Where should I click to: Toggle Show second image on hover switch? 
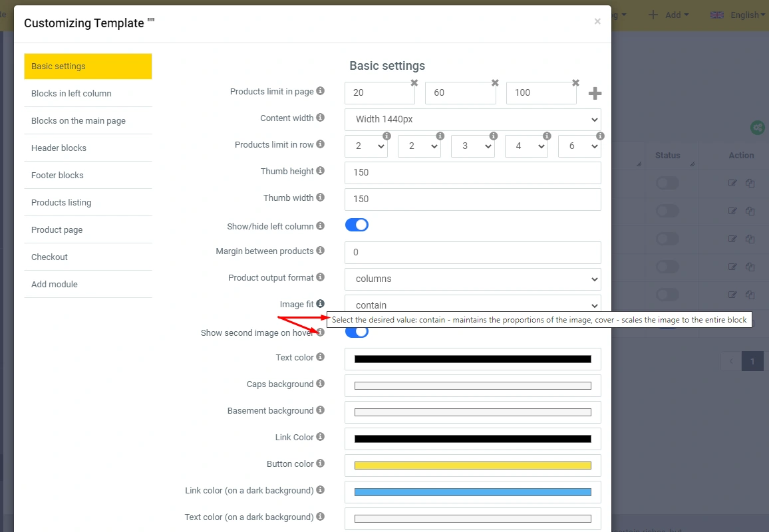point(357,332)
